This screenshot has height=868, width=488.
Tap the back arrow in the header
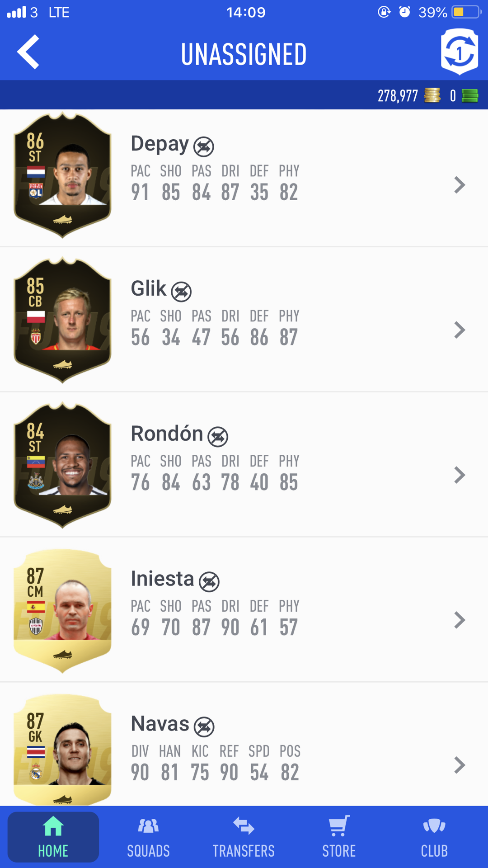point(28,52)
